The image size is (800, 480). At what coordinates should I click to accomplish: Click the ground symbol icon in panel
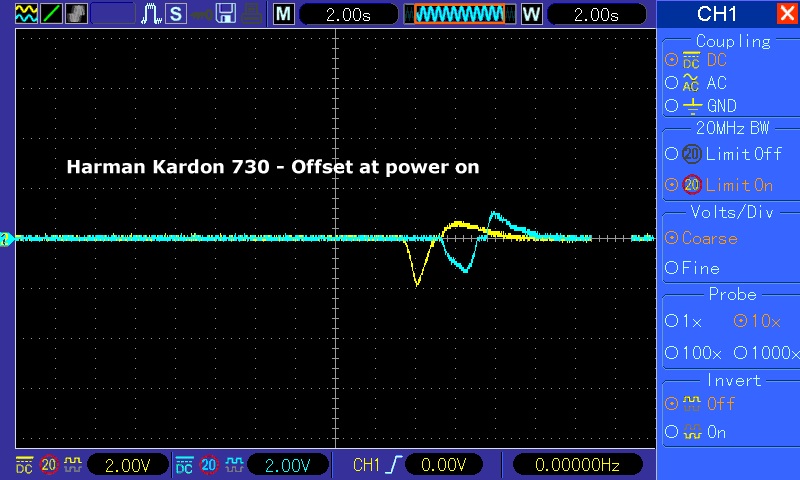coord(692,106)
